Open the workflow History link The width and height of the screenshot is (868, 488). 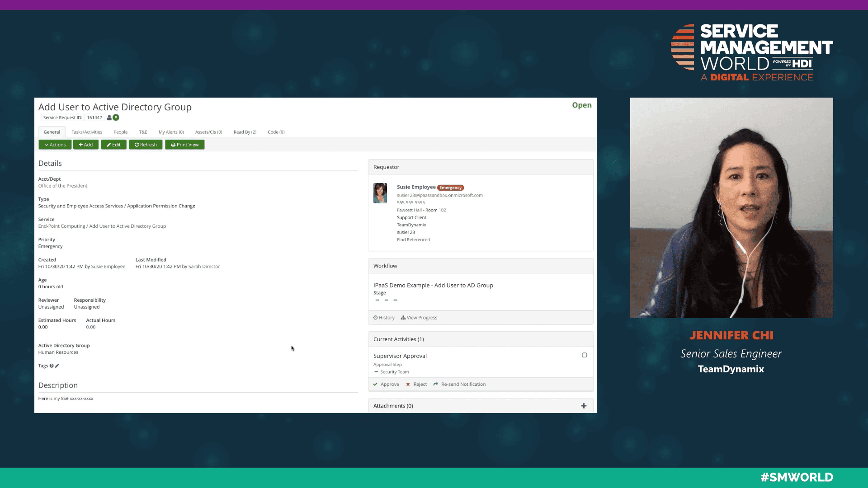pos(384,318)
